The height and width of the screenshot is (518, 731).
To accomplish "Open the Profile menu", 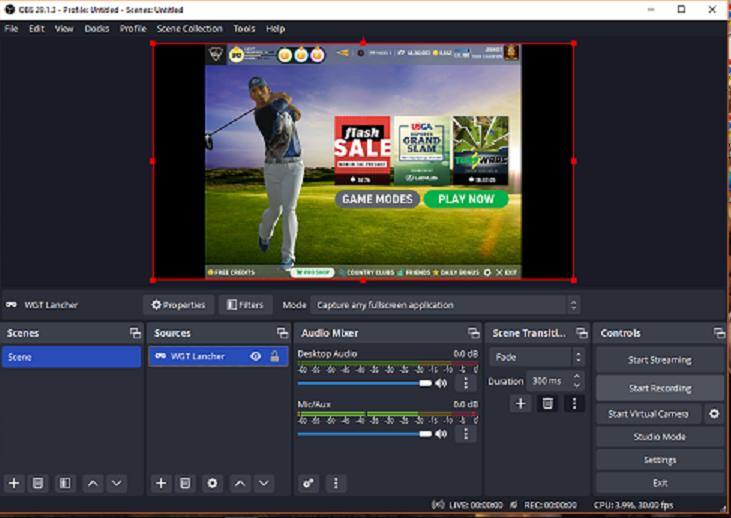I will (133, 29).
